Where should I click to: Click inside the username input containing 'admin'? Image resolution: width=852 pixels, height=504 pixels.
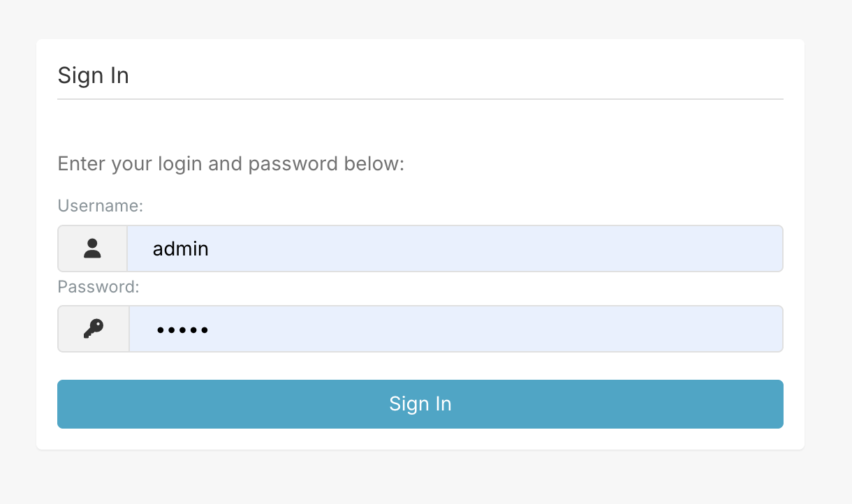click(x=419, y=248)
